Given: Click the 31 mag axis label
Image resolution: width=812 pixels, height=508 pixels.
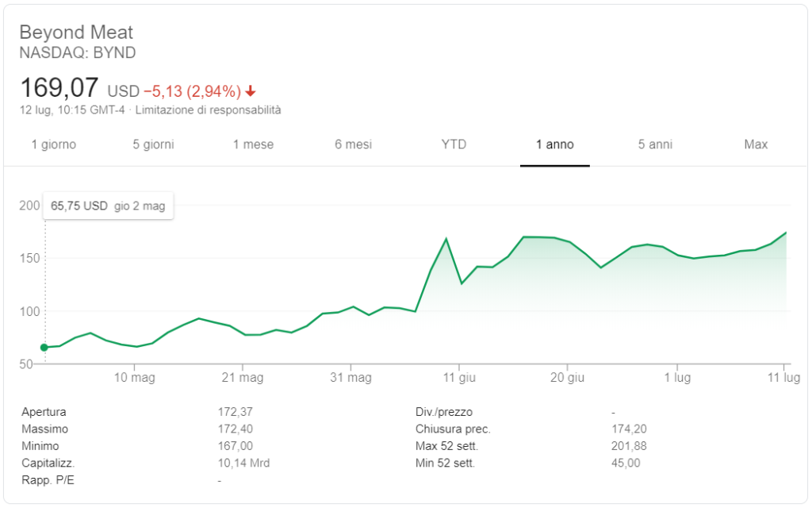Looking at the screenshot, I should [350, 378].
